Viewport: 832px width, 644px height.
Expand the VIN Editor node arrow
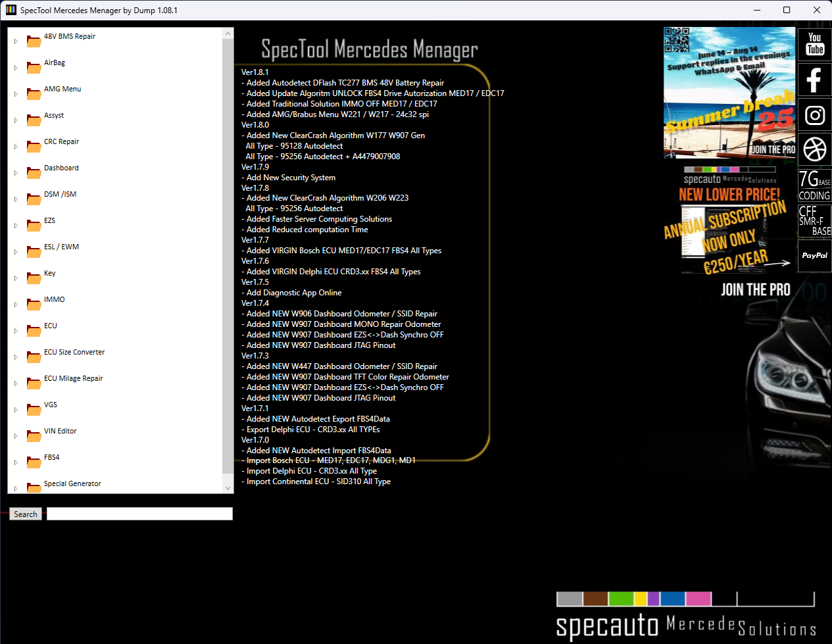coord(16,436)
